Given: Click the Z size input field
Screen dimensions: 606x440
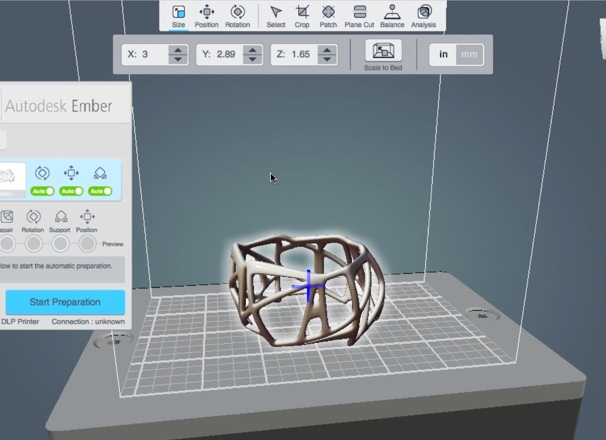Looking at the screenshot, I should coord(294,54).
